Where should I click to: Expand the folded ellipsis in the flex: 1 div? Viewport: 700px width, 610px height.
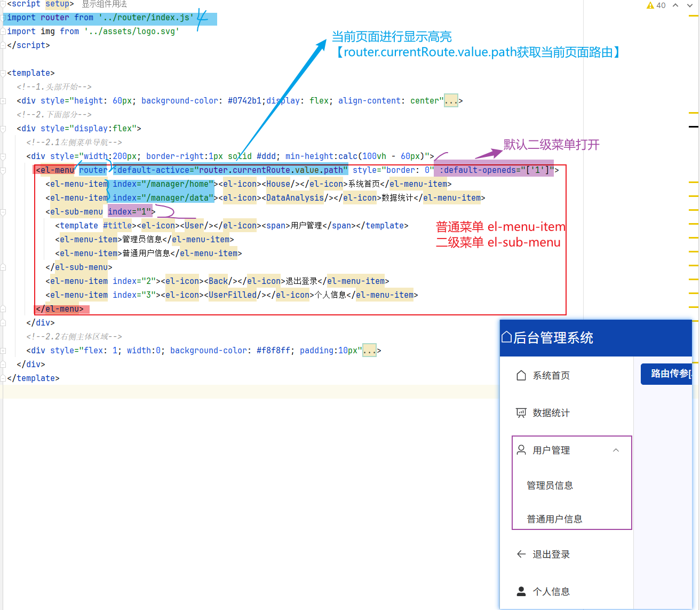[369, 351]
